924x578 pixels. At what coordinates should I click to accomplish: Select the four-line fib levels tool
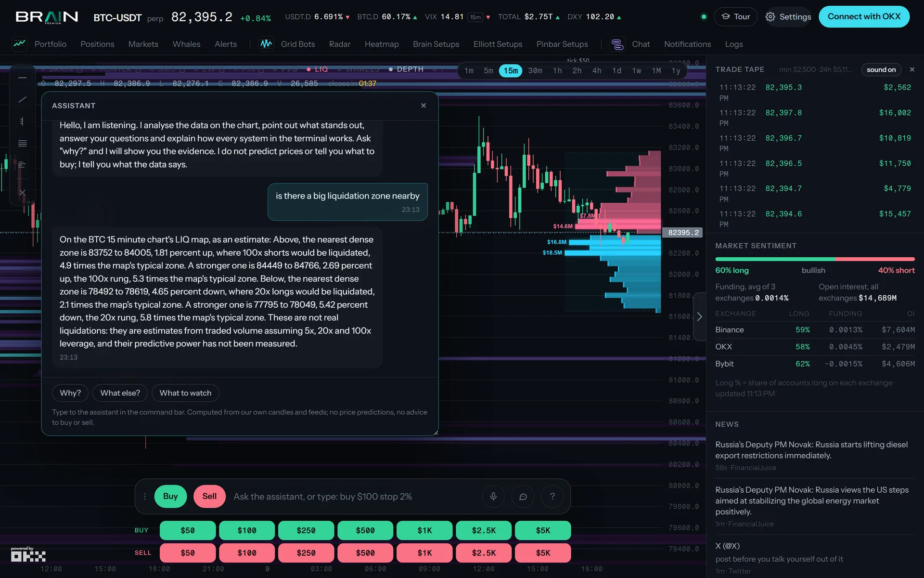click(22, 144)
